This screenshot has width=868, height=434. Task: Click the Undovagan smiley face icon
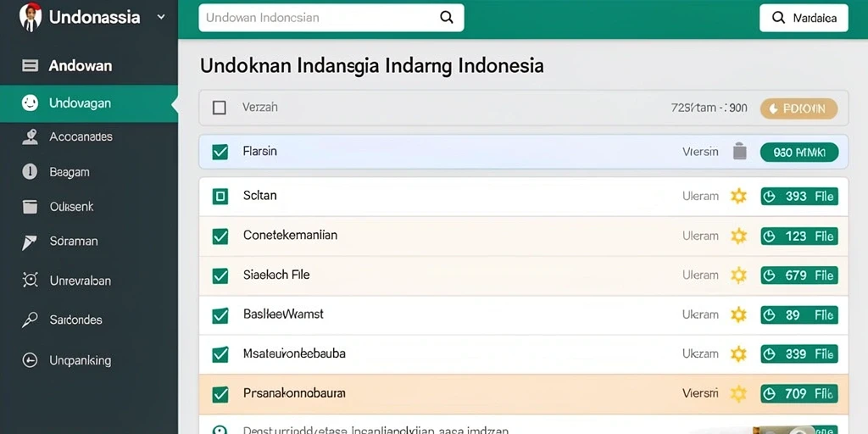[30, 103]
